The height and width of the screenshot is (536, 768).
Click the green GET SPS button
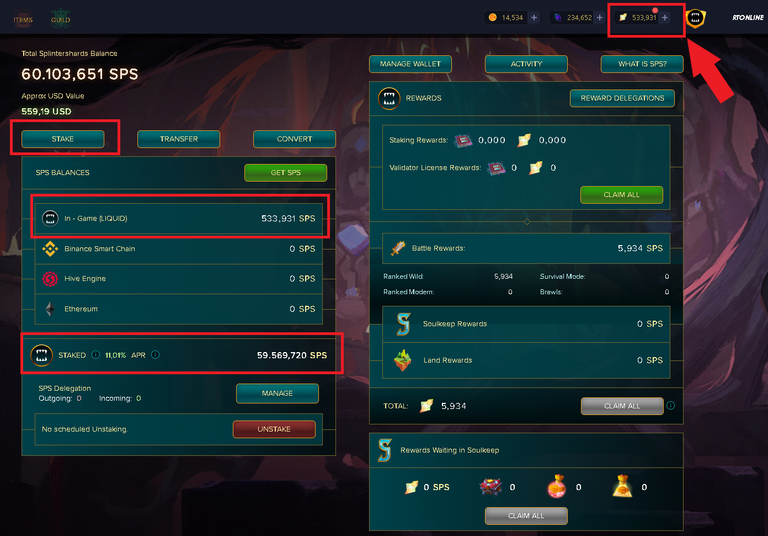click(286, 172)
